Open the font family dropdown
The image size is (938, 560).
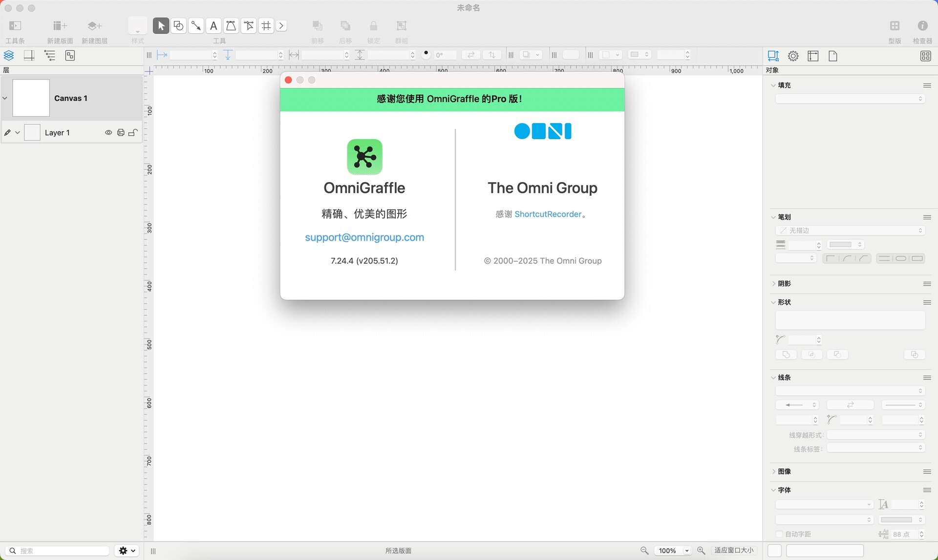tap(824, 504)
